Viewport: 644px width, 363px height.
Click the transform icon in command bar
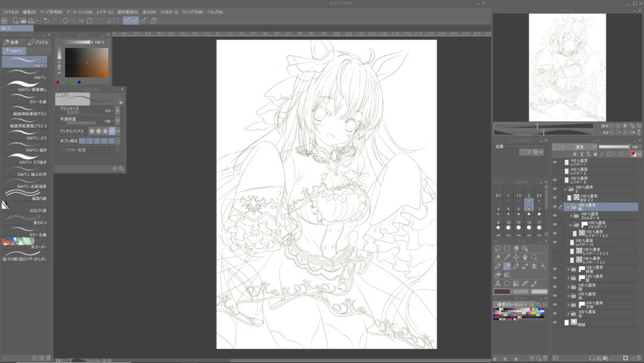(x=89, y=20)
